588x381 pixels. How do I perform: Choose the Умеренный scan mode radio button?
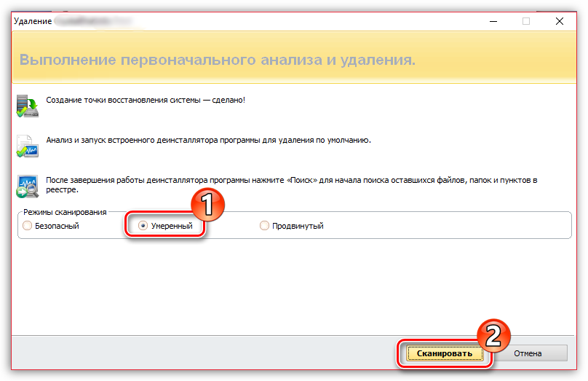(143, 226)
